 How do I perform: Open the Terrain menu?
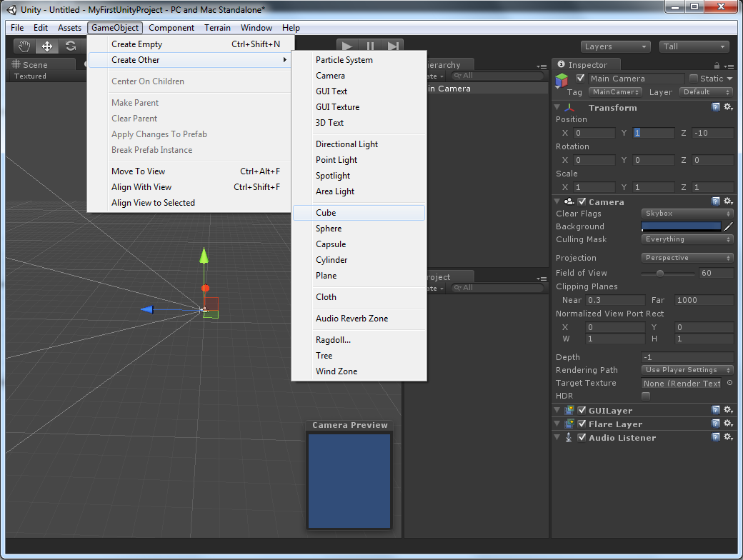(217, 27)
